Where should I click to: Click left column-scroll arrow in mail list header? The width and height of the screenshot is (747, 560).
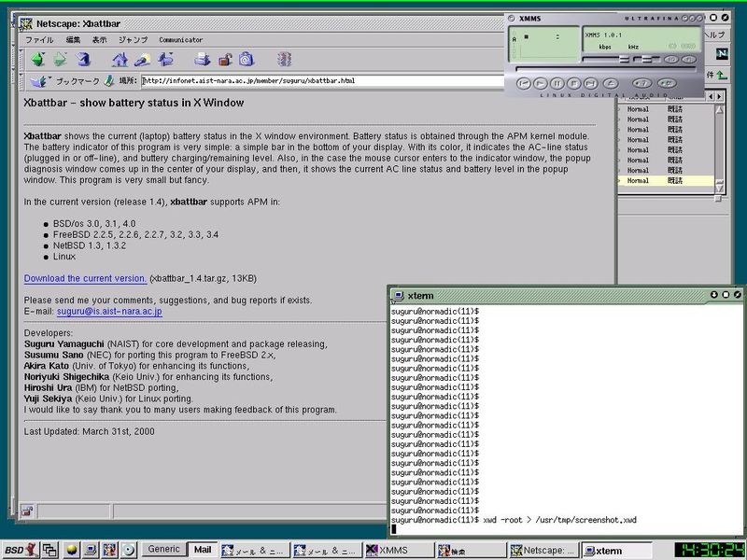(711, 97)
